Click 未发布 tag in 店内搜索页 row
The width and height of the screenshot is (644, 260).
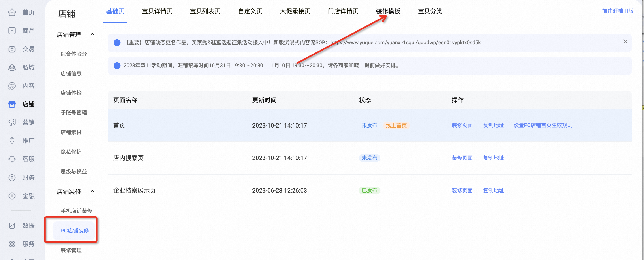point(369,158)
